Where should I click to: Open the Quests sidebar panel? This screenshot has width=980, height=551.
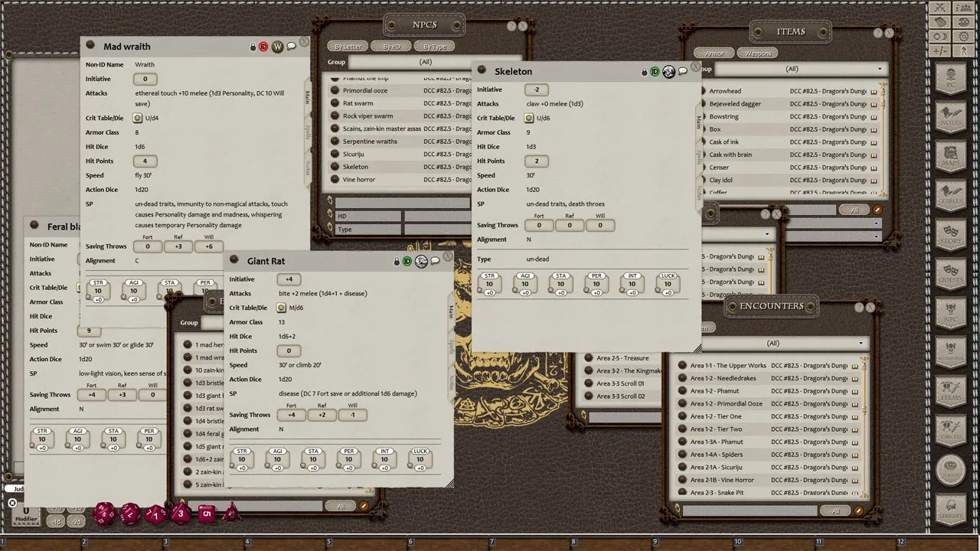pyautogui.click(x=952, y=273)
